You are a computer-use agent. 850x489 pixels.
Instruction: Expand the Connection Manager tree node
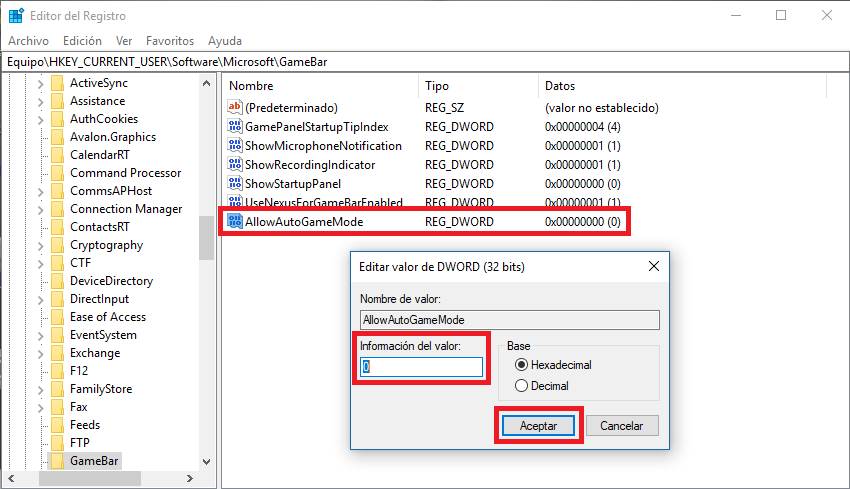[40, 210]
